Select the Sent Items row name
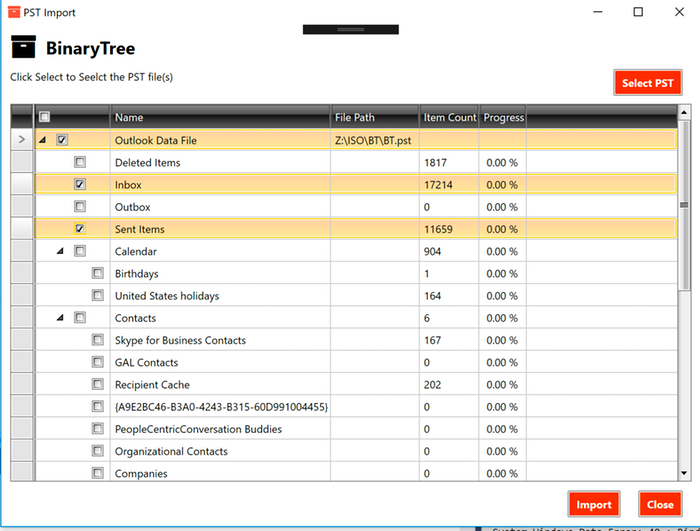Viewport: 700px width, 531px height. [x=140, y=229]
